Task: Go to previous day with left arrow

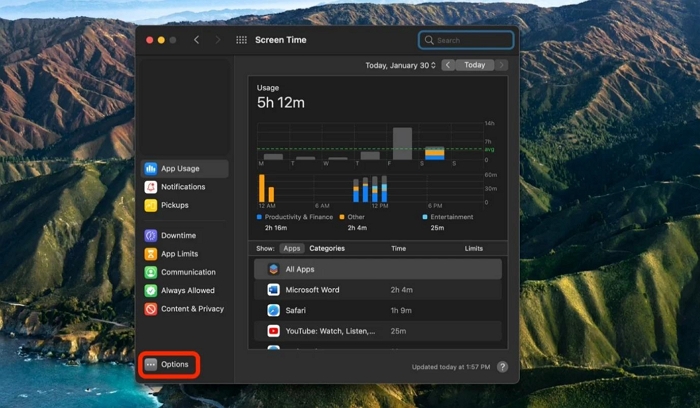Action: coord(448,65)
